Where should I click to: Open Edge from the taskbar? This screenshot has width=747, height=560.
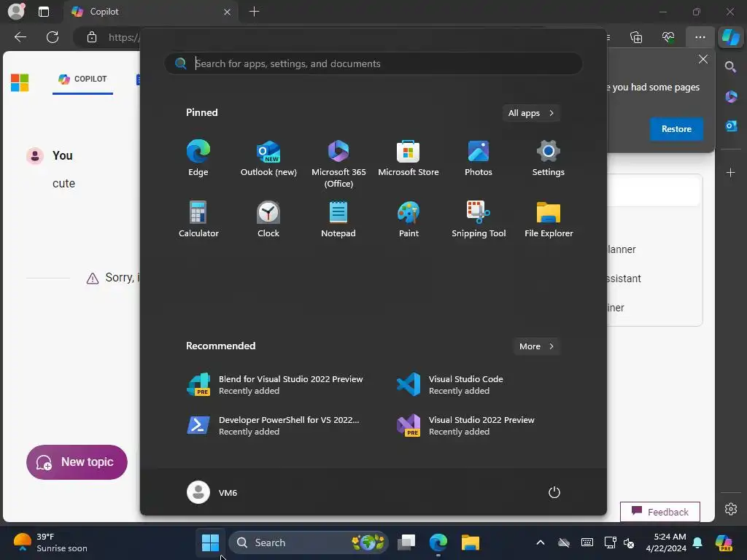click(x=438, y=542)
